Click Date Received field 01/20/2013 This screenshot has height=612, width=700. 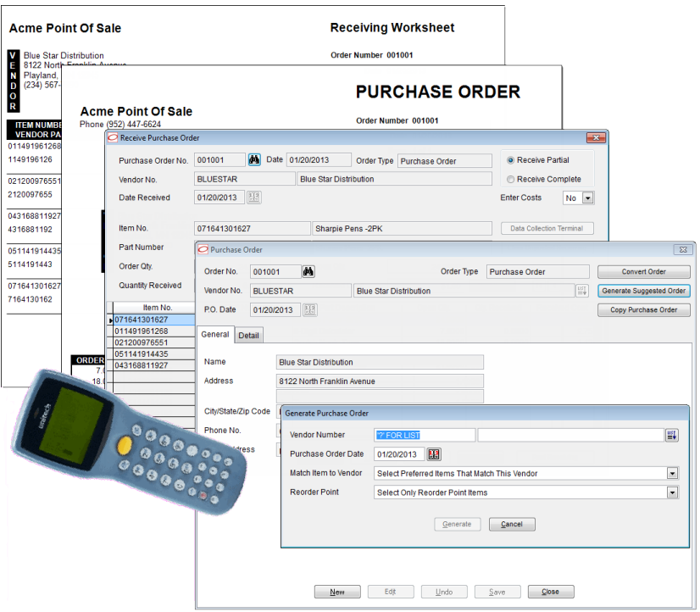click(219, 198)
